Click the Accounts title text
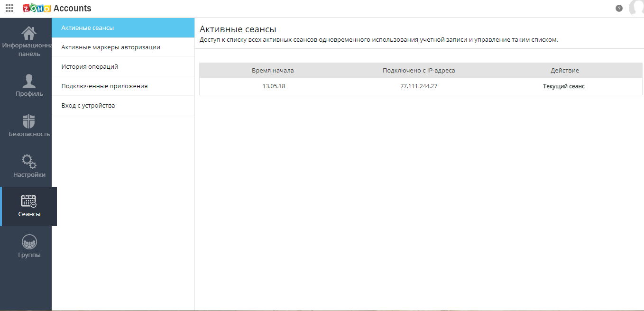This screenshot has height=311, width=644. coord(73,8)
